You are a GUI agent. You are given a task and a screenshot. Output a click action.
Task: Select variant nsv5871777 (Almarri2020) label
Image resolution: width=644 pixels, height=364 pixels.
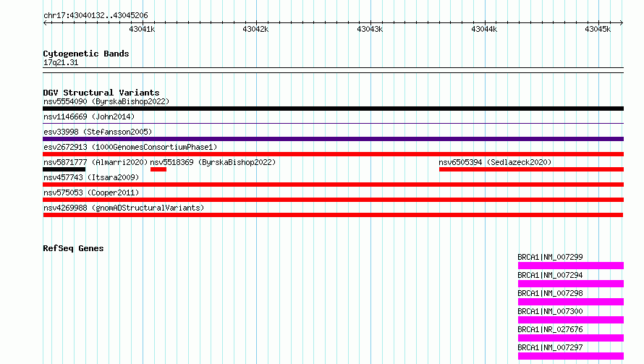(96, 162)
